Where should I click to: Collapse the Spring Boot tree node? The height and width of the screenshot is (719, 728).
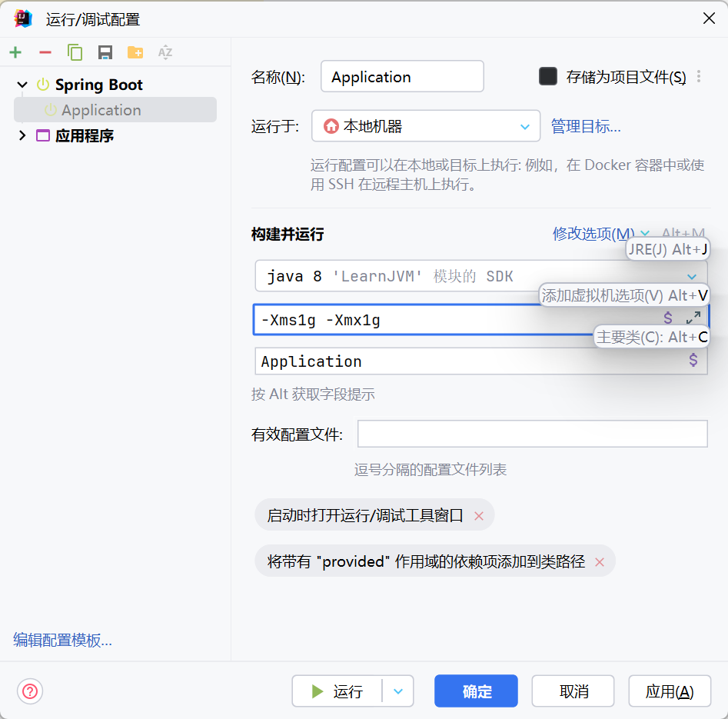click(22, 85)
